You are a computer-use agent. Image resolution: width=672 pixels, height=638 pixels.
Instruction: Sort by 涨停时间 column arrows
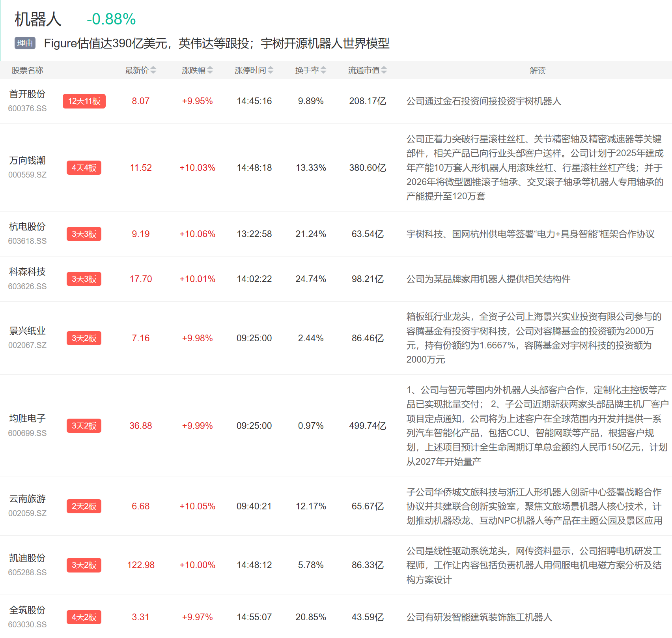click(270, 70)
